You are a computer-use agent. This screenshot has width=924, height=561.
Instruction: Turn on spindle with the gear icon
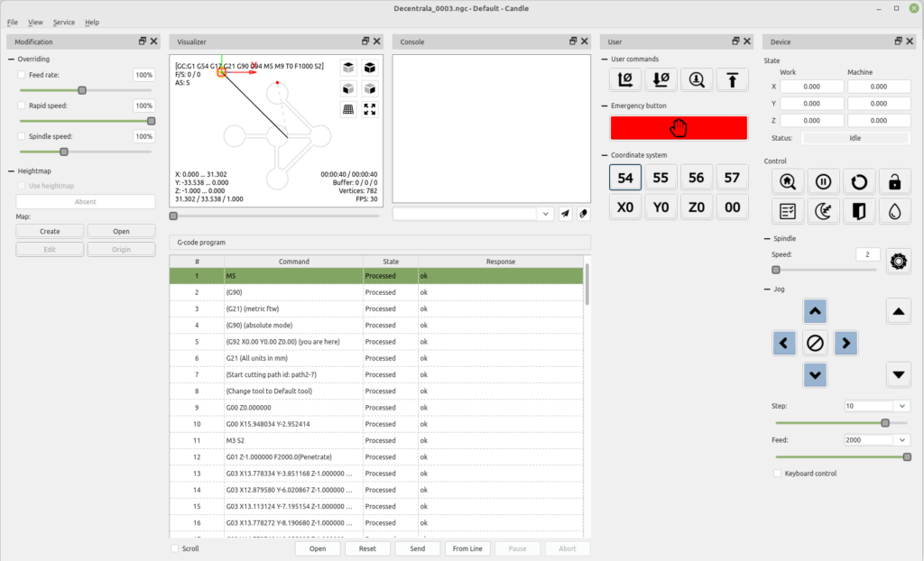pos(898,261)
